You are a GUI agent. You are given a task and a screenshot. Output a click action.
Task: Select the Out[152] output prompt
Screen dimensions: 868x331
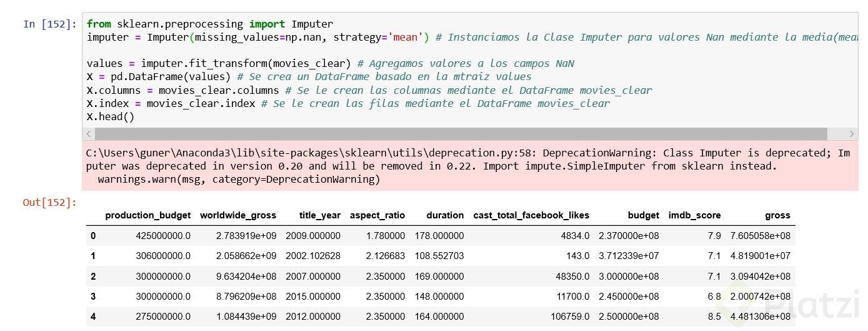49,202
